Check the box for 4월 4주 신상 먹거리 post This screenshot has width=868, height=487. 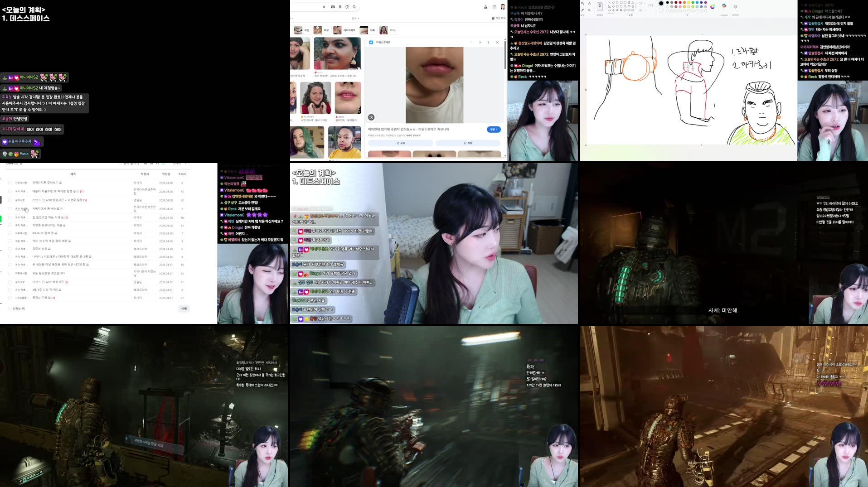point(10,290)
